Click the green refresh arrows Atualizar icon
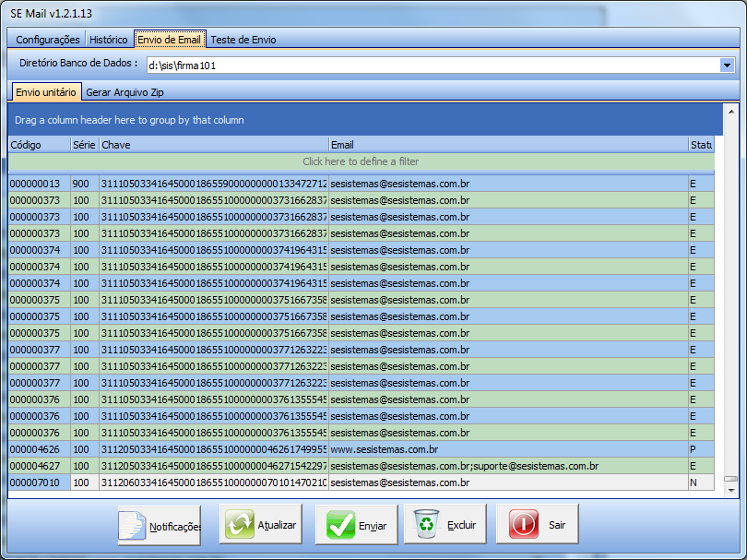Image resolution: width=747 pixels, height=560 pixels. tap(240, 525)
